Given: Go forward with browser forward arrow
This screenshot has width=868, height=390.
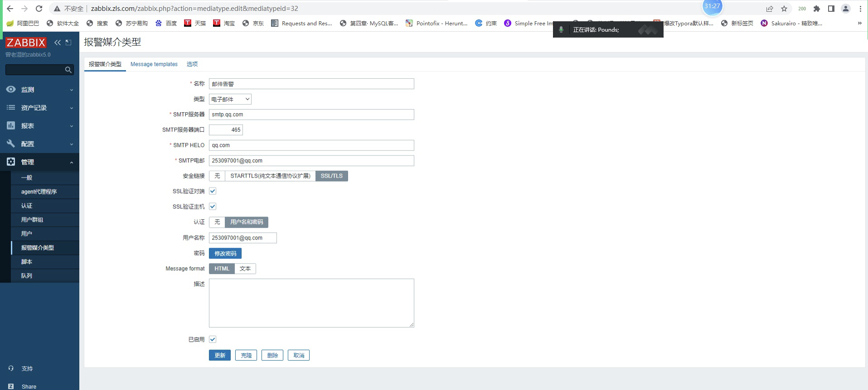Looking at the screenshot, I should (24, 9).
